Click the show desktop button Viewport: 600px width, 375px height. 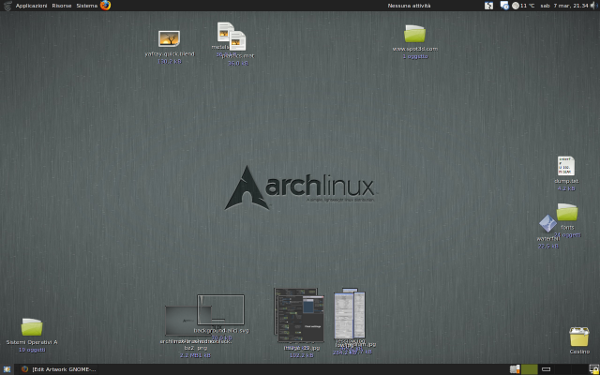(x=7, y=369)
